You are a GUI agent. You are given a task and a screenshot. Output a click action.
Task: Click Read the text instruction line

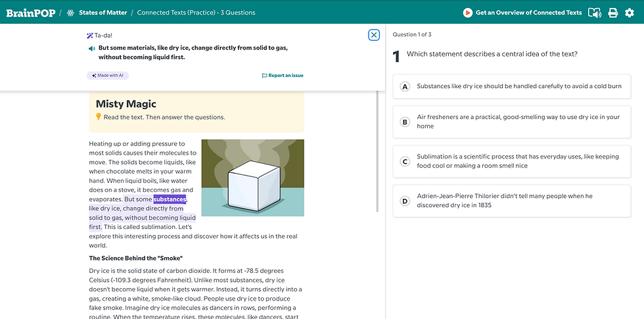point(164,117)
